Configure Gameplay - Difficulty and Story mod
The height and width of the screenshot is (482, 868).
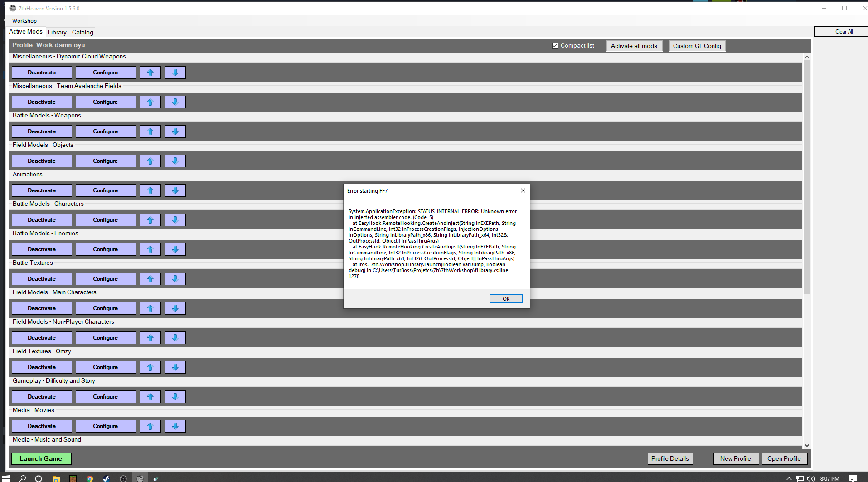coord(106,397)
